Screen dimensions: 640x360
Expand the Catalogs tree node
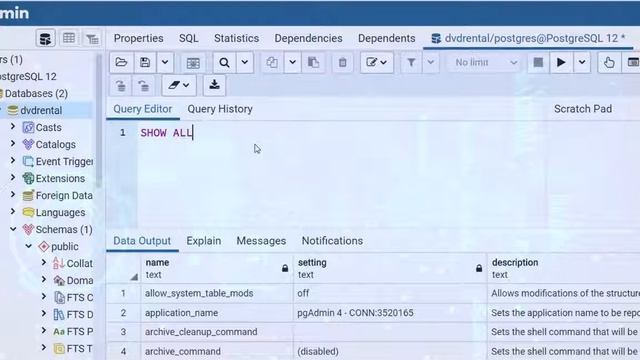click(13, 144)
